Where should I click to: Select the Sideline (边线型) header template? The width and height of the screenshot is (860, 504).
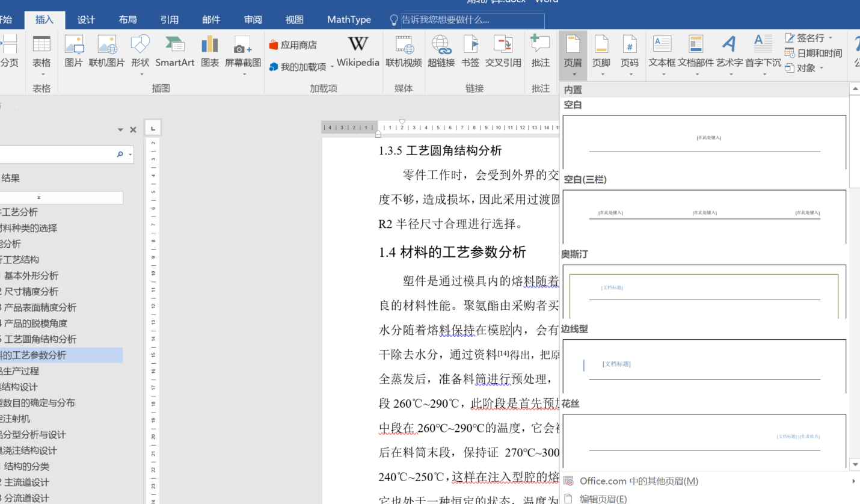click(704, 366)
